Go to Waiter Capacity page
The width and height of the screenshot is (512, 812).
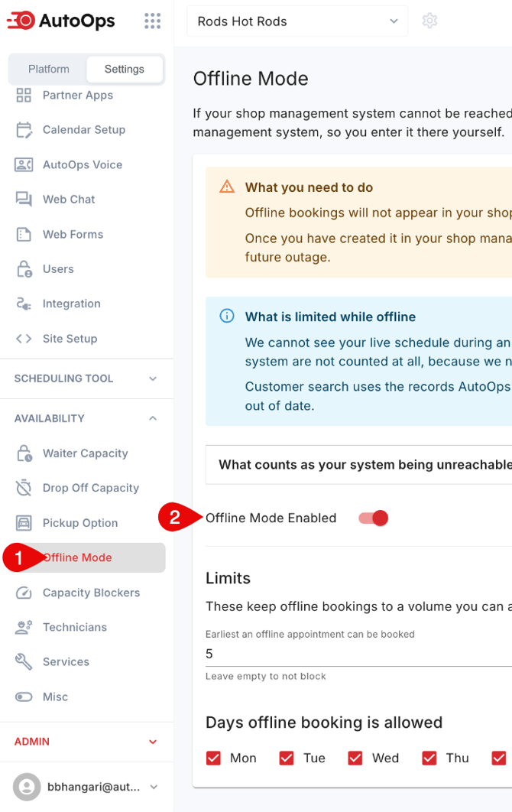coord(86,453)
